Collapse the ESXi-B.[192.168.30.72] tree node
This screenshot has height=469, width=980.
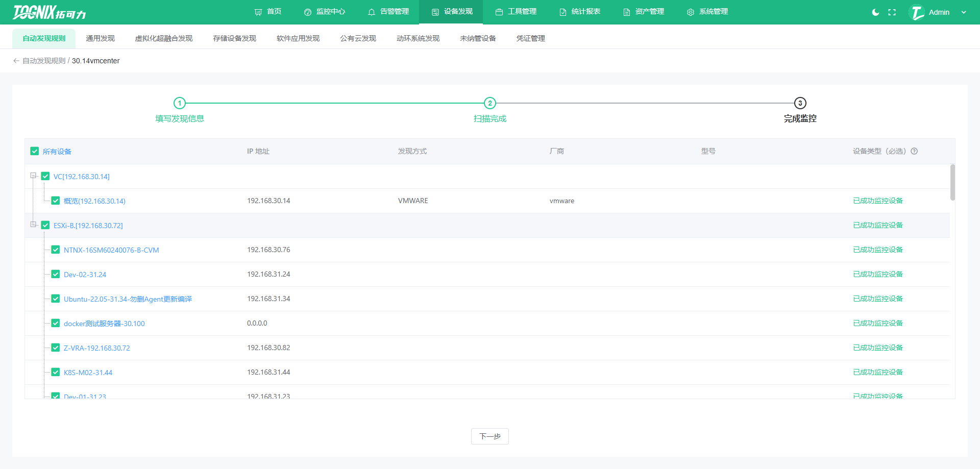pos(33,225)
